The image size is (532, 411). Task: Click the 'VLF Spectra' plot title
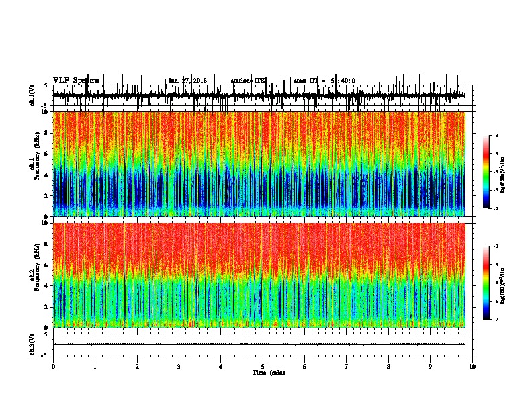tap(76, 81)
